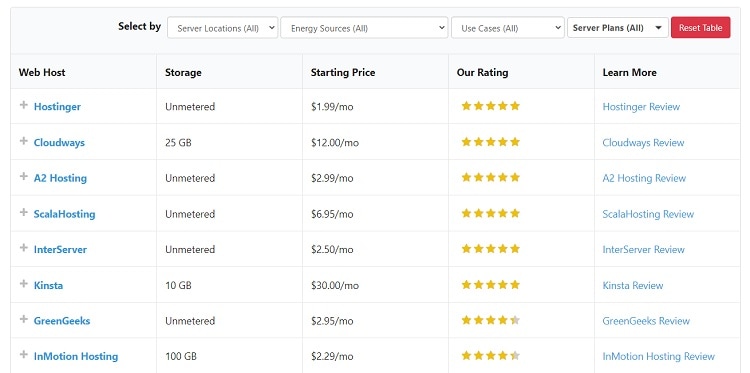750x373 pixels.
Task: Open the Server Locations dropdown
Action: (222, 28)
